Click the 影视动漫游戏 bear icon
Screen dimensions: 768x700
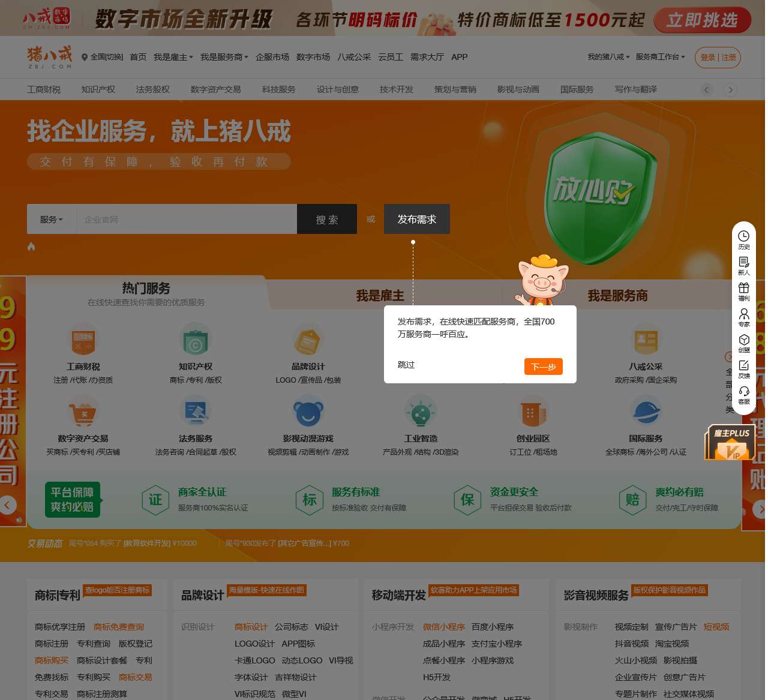tap(308, 412)
